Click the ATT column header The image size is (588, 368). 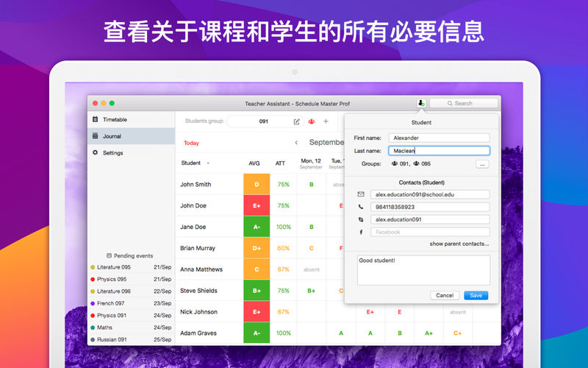[280, 163]
